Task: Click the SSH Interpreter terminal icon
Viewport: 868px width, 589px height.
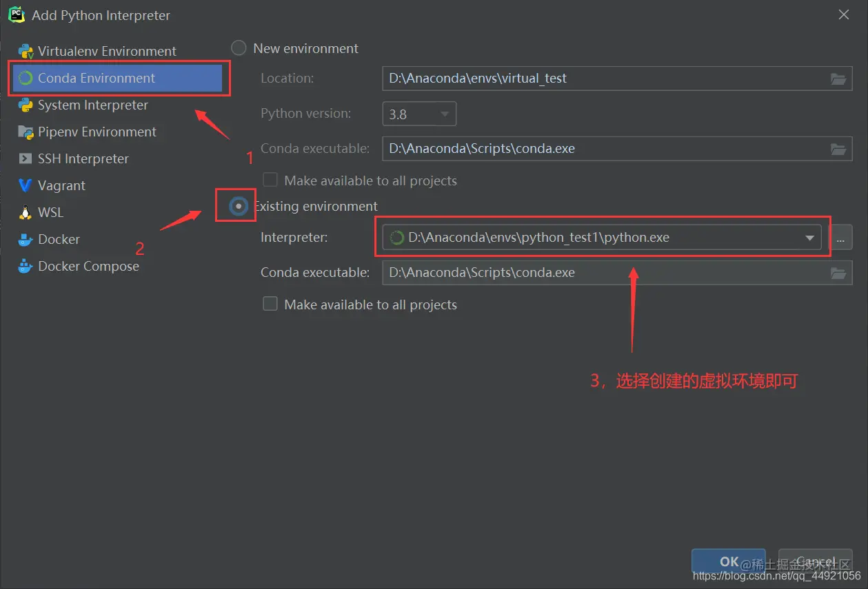Action: [x=26, y=158]
